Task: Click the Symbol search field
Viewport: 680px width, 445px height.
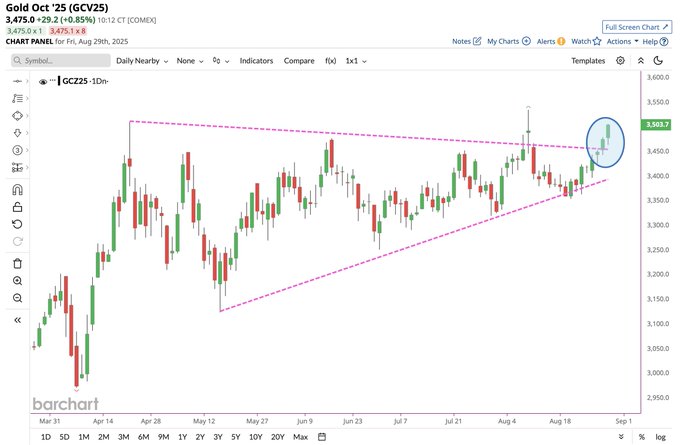Action: [61, 61]
